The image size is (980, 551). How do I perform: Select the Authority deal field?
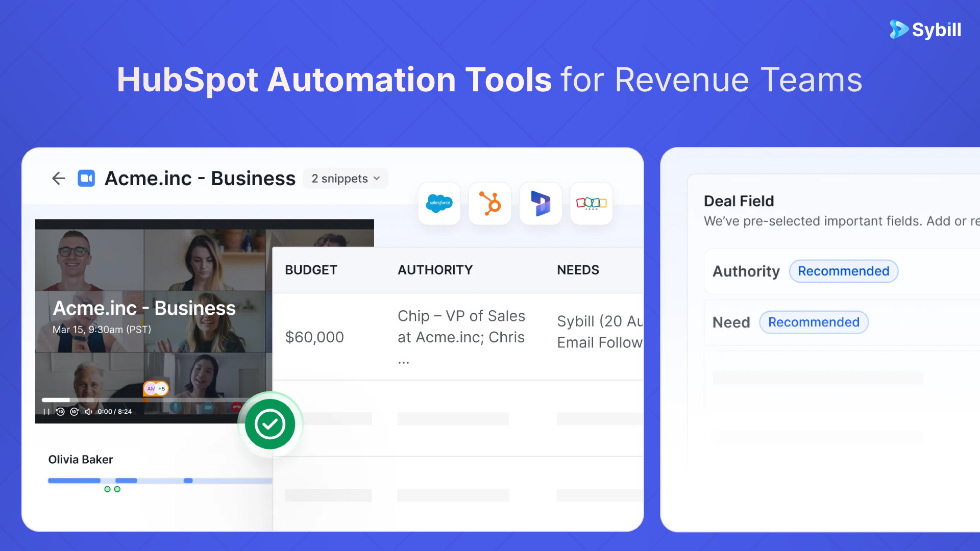click(842, 271)
